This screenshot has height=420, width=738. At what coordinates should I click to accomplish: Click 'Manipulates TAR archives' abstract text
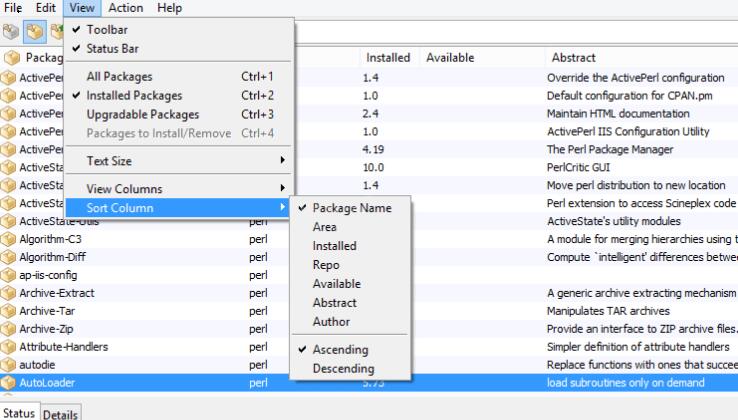point(608,311)
